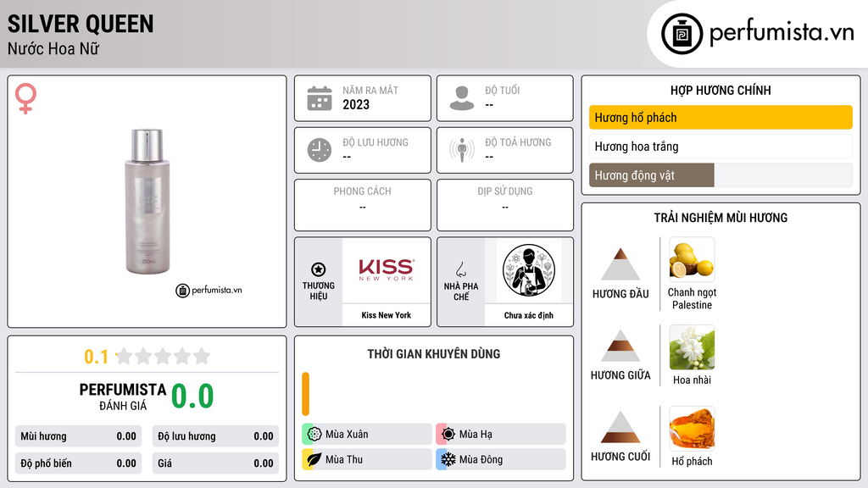
Task: Click the sillage icon for Độ toả hương
Action: 462,150
